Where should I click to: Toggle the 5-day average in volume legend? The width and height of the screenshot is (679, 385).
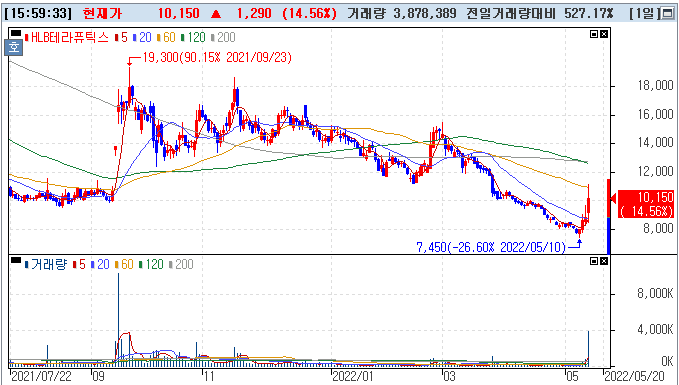[x=79, y=265]
